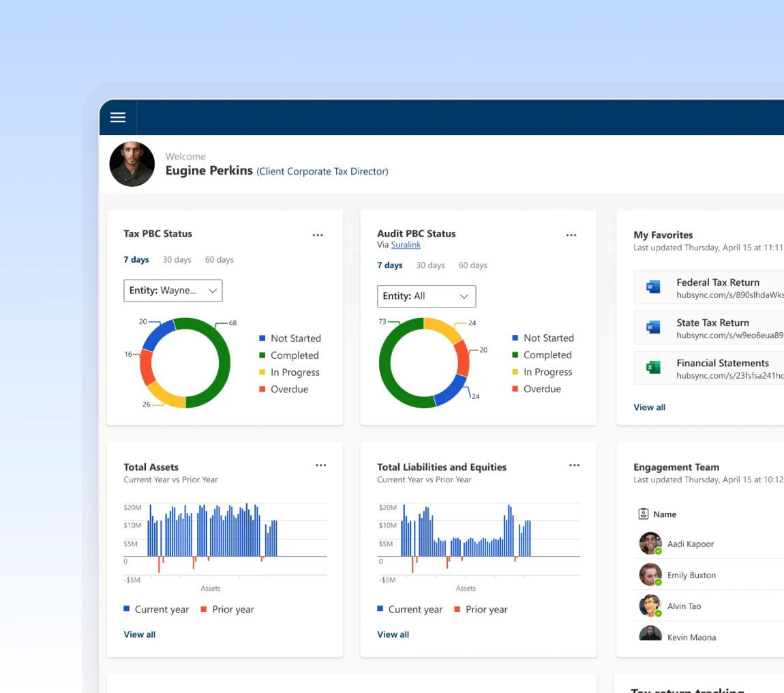Open Total Liabilities and Equities options

(574, 465)
